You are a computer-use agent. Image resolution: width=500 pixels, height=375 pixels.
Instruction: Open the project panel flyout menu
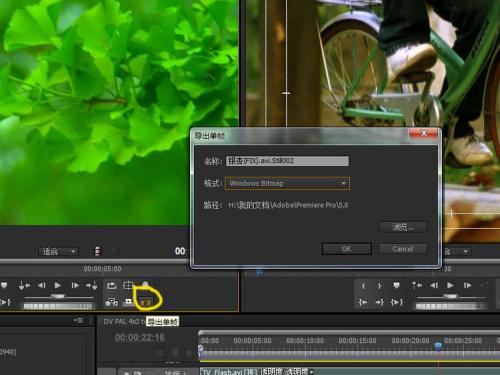point(79,321)
